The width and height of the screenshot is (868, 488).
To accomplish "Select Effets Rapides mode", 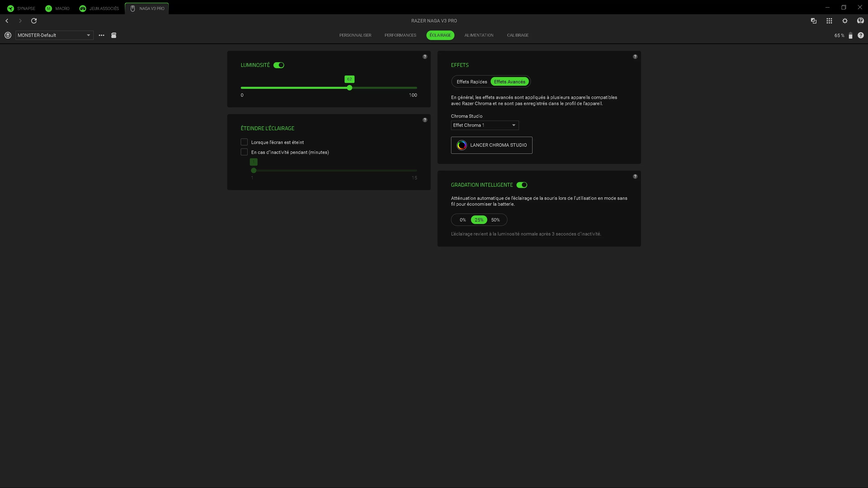I will [x=472, y=82].
